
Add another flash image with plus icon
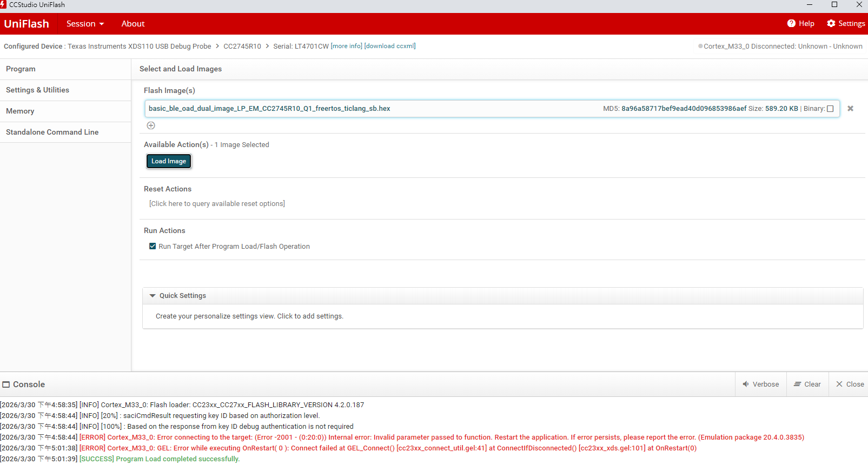151,125
